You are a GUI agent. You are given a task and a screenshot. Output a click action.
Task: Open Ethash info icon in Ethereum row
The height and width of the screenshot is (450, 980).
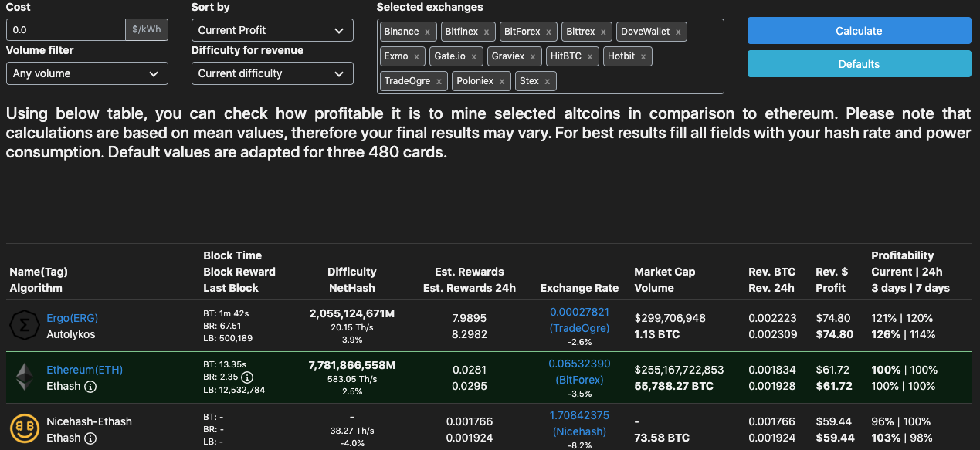point(90,386)
